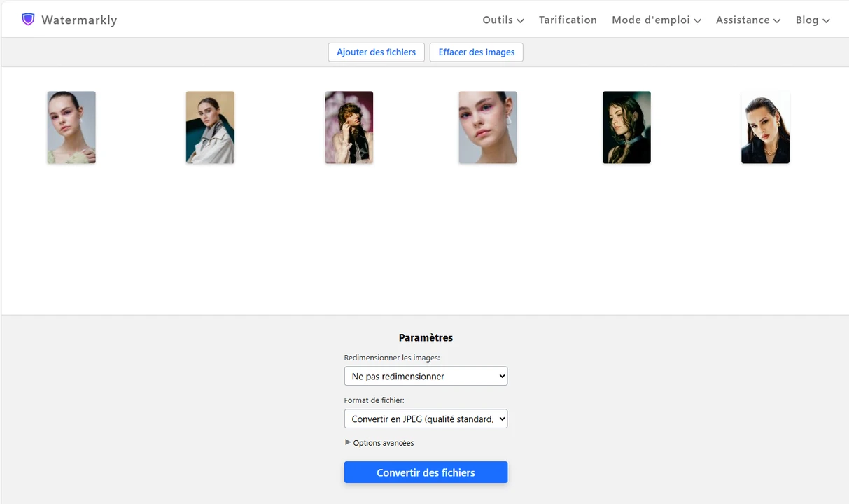Open the Convertir en JPEG format dropdown
The image size is (849, 504).
coord(426,419)
